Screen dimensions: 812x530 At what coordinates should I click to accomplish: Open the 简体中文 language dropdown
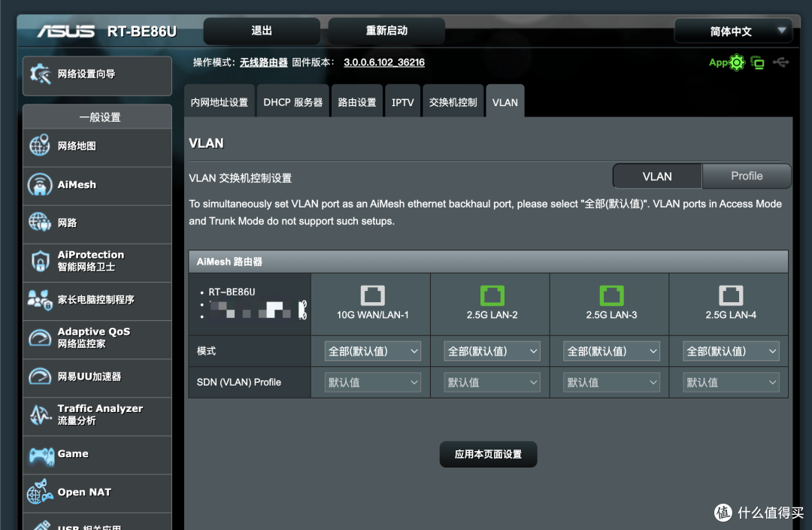click(x=732, y=32)
